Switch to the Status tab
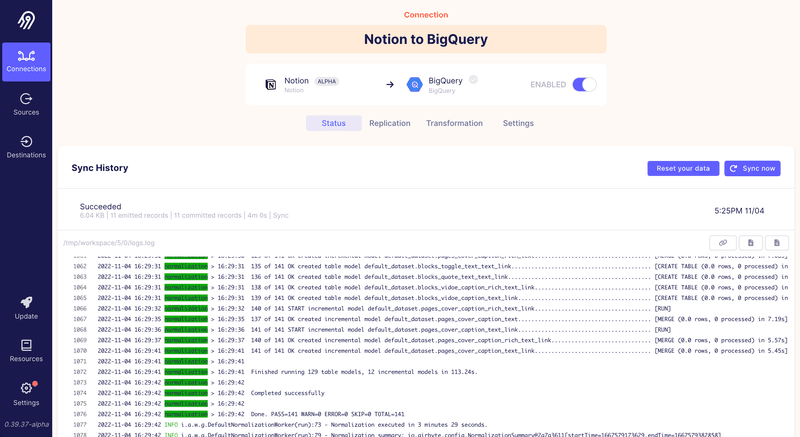Image resolution: width=800 pixels, height=437 pixels. point(334,123)
